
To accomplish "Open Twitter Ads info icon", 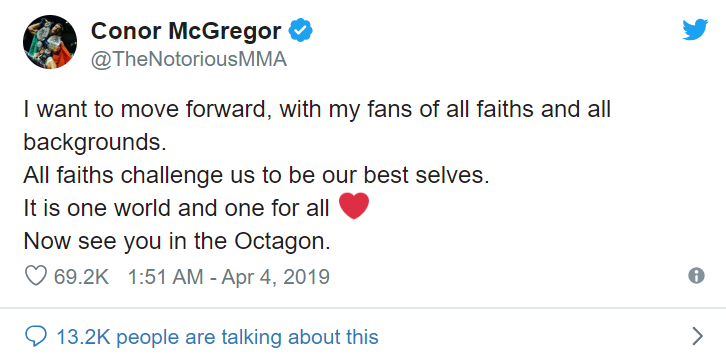I will pos(696,276).
